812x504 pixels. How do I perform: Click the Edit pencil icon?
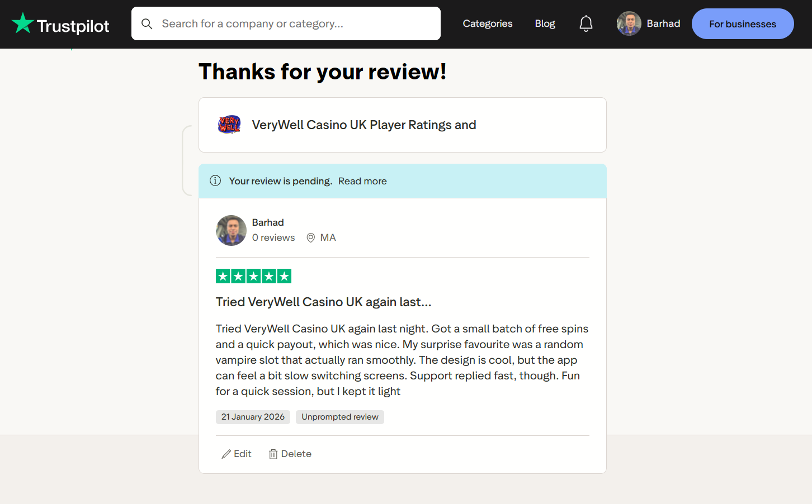[x=226, y=454]
